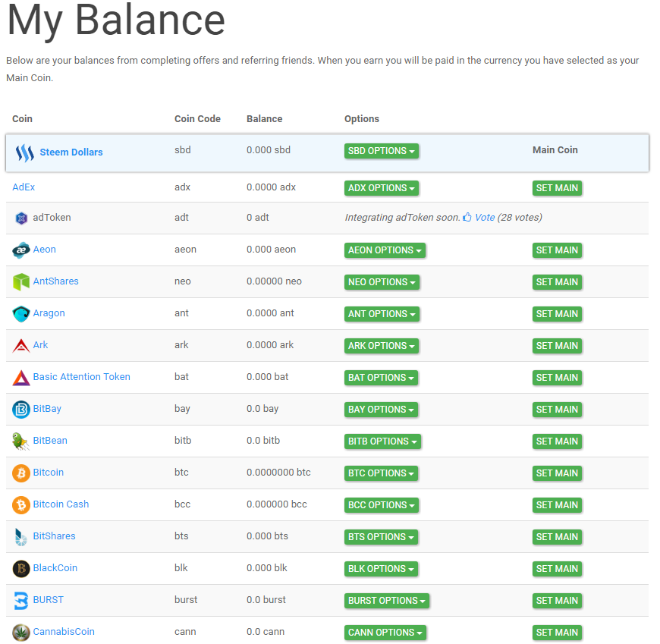Set Aragon as main coin
The width and height of the screenshot is (660, 644).
click(x=557, y=315)
